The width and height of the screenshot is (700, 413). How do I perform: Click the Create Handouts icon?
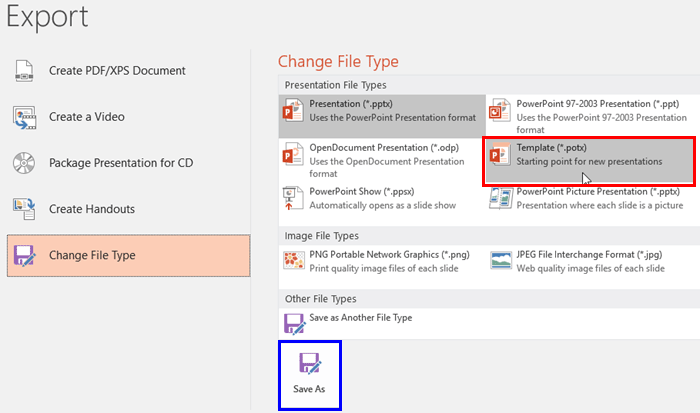(24, 209)
